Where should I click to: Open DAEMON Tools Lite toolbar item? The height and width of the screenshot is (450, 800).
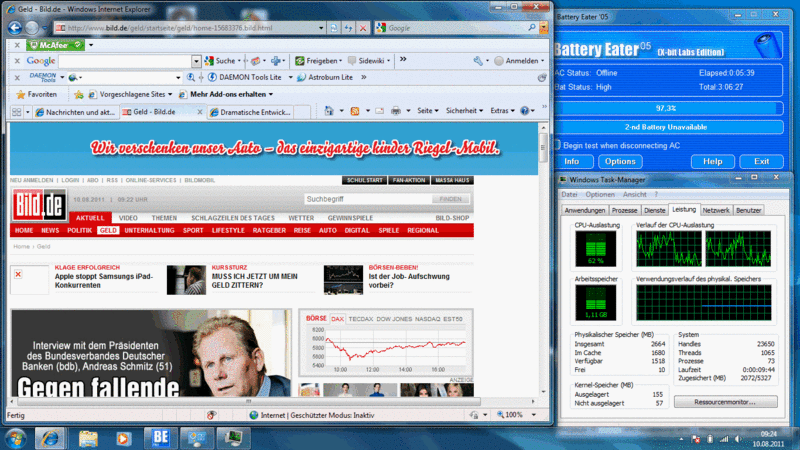tap(245, 77)
